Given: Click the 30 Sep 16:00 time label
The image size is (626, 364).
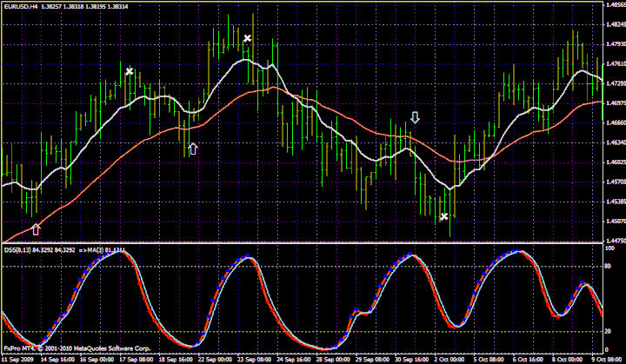Looking at the screenshot, I should [x=411, y=359].
